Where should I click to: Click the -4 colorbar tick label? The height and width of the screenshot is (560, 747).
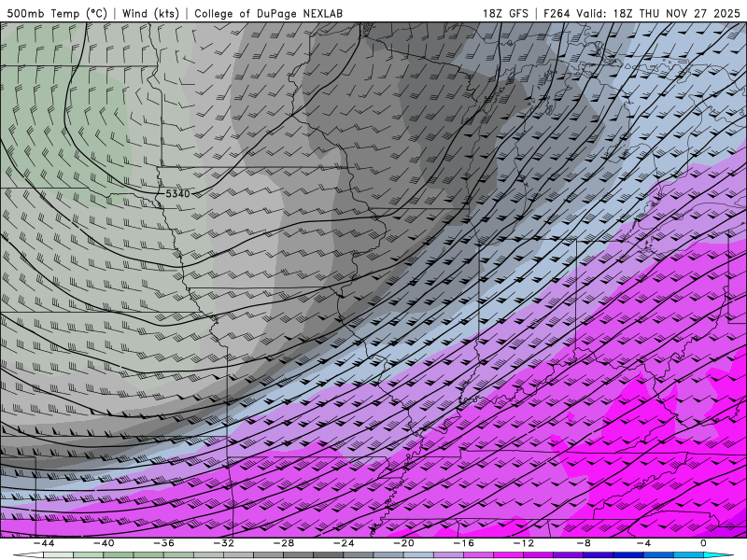click(x=643, y=543)
